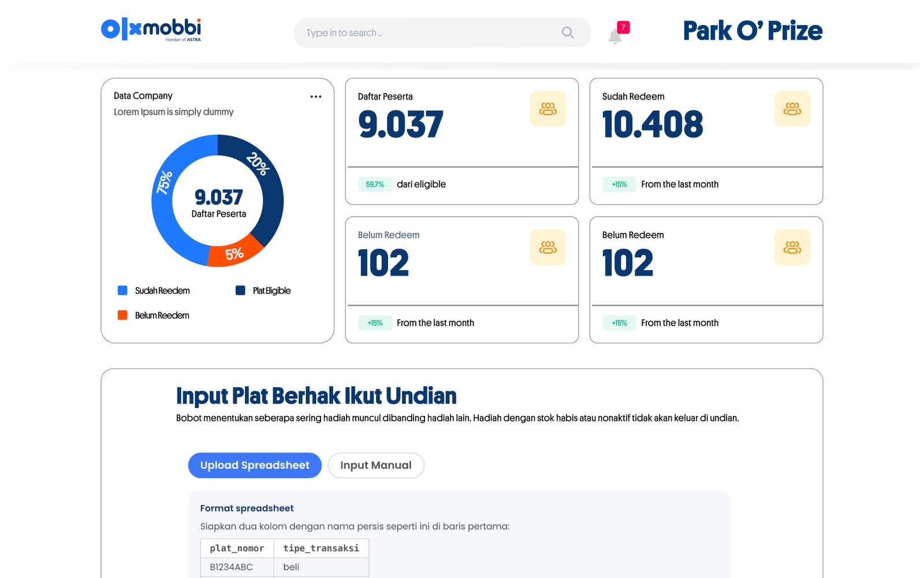The height and width of the screenshot is (578, 924).
Task: Click the 'Plat Eligible' legend label
Action: tap(271, 291)
